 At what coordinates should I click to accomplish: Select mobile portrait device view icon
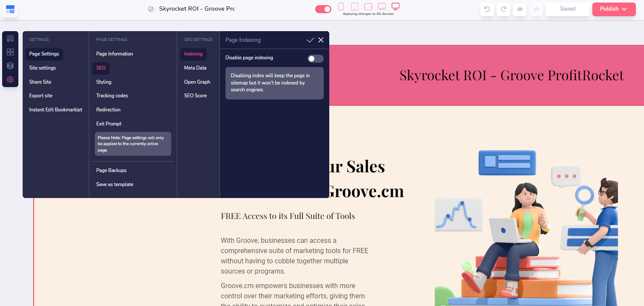pos(341,6)
